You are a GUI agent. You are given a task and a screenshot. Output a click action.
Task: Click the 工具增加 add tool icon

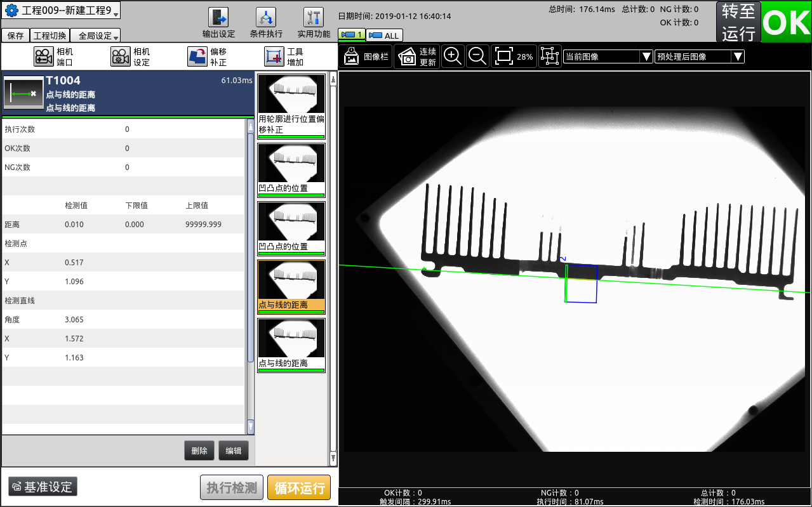(x=274, y=56)
